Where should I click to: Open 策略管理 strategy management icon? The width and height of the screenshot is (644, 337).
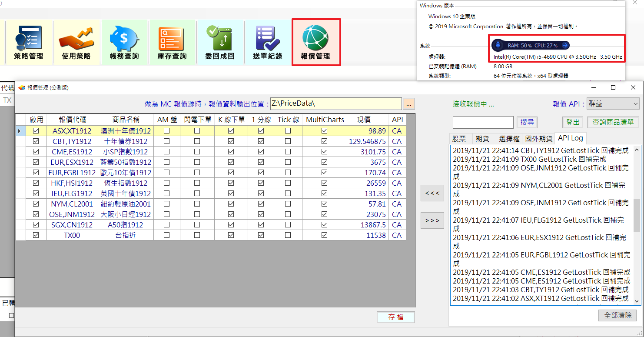click(x=28, y=43)
